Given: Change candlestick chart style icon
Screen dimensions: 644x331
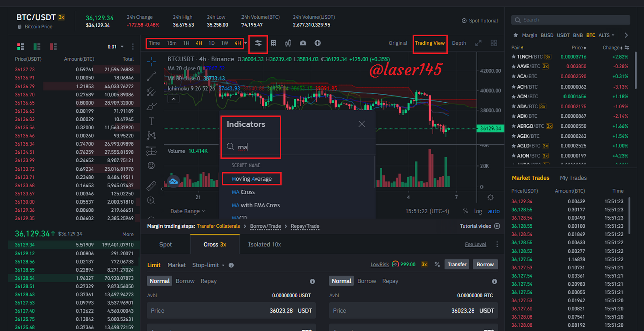Looking at the screenshot, I should (x=288, y=43).
